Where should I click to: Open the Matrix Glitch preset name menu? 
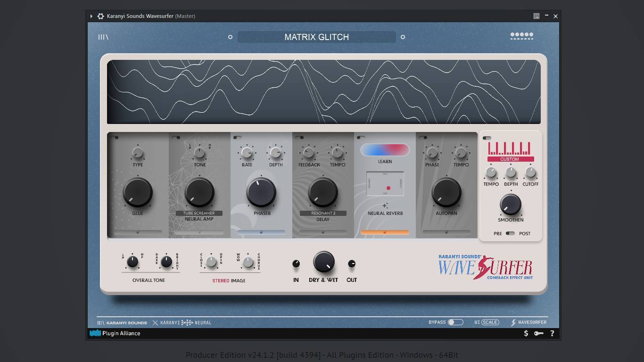(316, 37)
